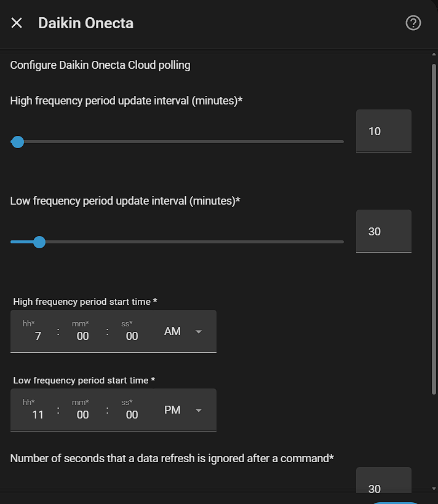
Task: Close the Daikin Onecta dialog
Action: tap(17, 23)
